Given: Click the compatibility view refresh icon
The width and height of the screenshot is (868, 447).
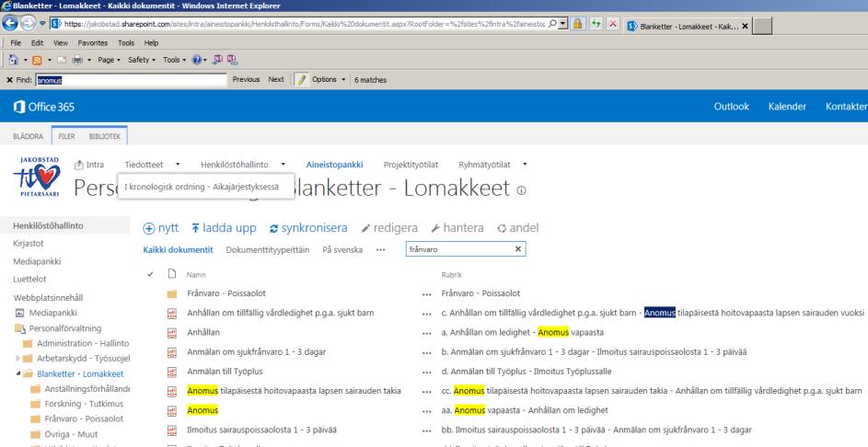Looking at the screenshot, I should pyautogui.click(x=596, y=24).
